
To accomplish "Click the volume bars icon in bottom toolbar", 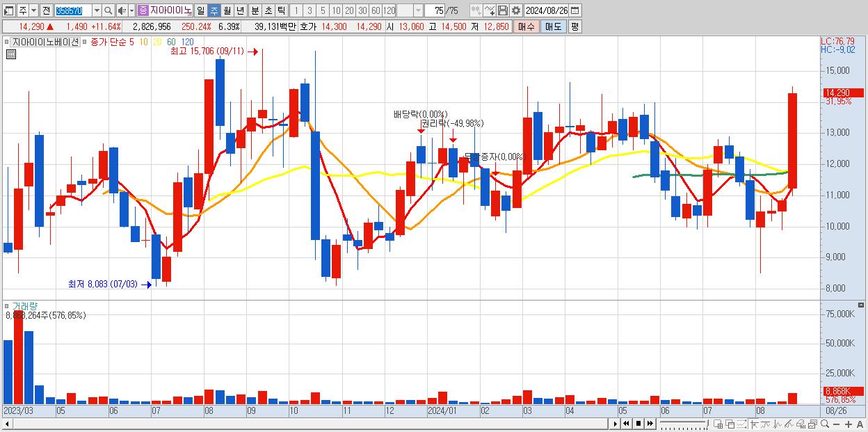I will click(x=801, y=424).
